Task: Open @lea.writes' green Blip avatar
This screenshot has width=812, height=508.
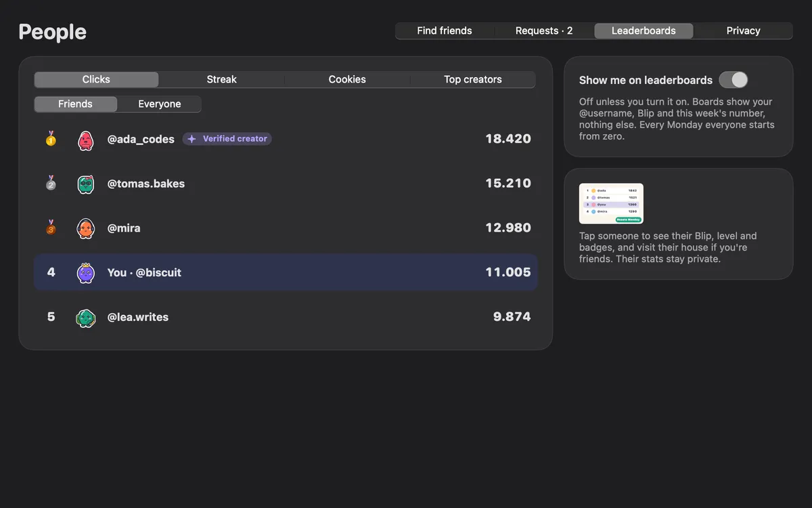Action: (x=86, y=317)
